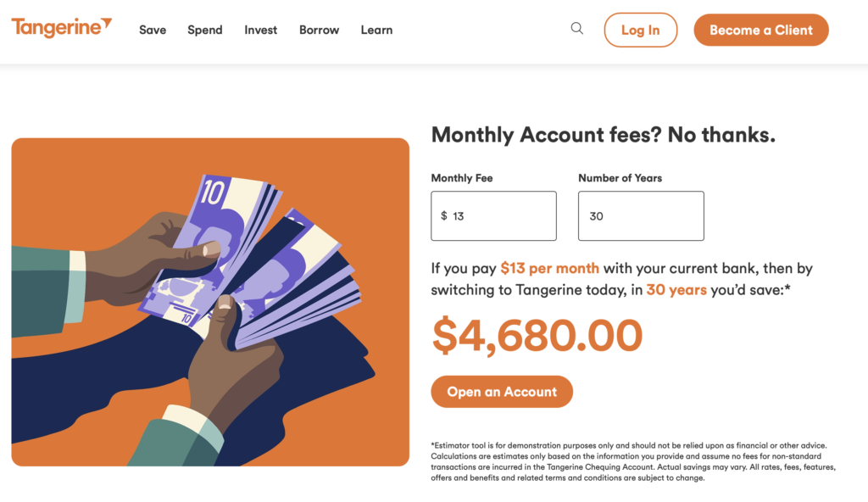The height and width of the screenshot is (502, 868).
Task: Click the Number of Years label
Action: [620, 178]
